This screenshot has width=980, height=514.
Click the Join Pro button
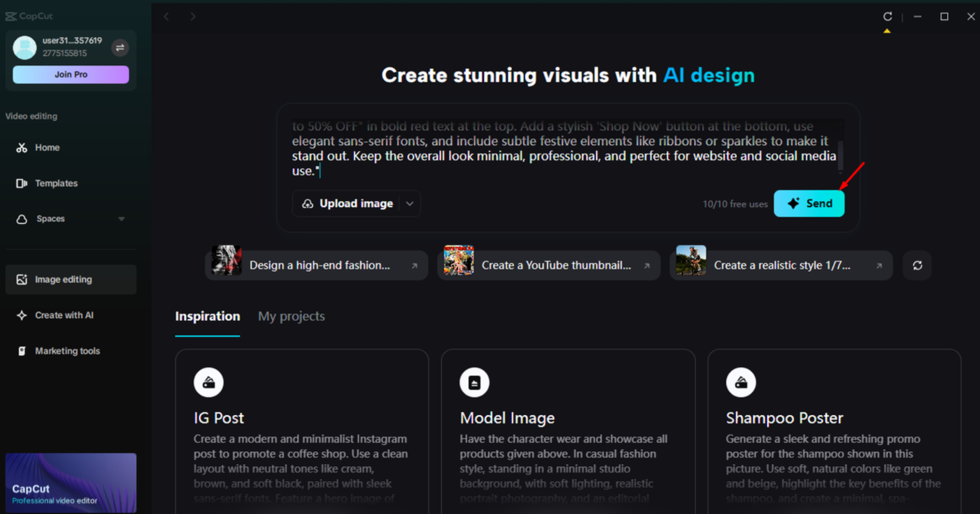click(70, 74)
